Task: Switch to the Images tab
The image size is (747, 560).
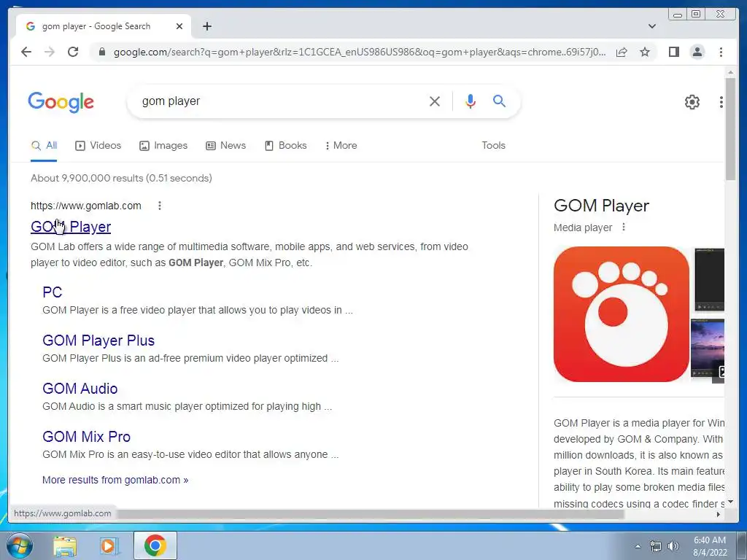Action: [x=163, y=146]
